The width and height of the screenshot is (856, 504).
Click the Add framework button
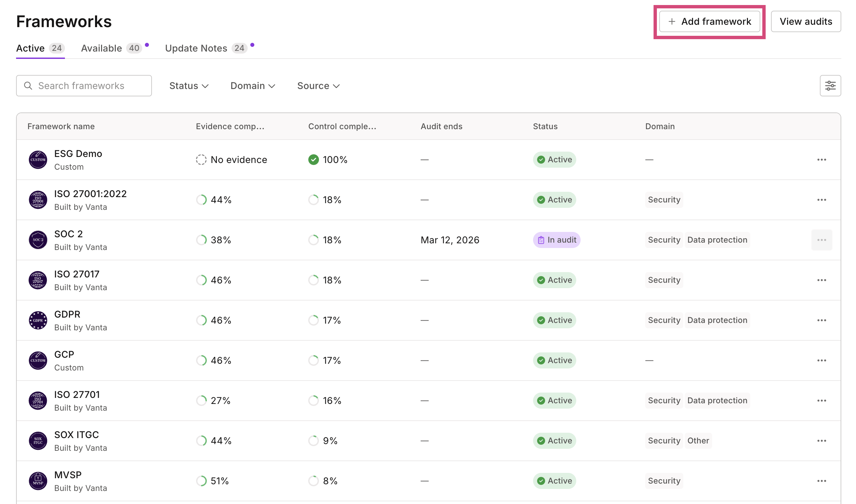(709, 21)
